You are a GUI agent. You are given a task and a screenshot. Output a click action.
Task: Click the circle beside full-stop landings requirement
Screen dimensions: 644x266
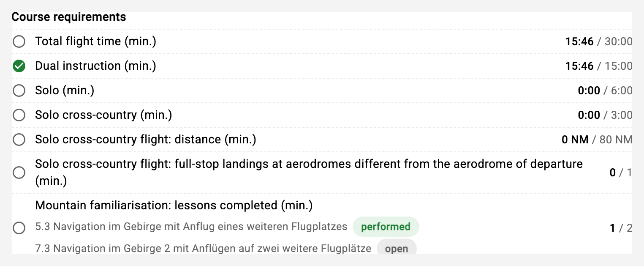tap(19, 173)
